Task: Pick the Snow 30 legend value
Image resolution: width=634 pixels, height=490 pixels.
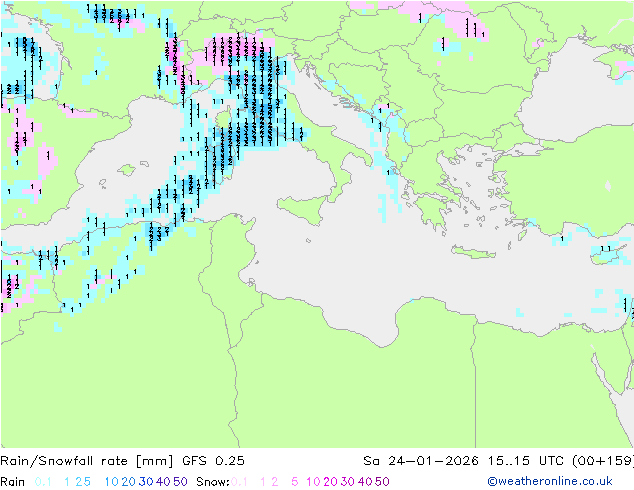Action: [347, 482]
